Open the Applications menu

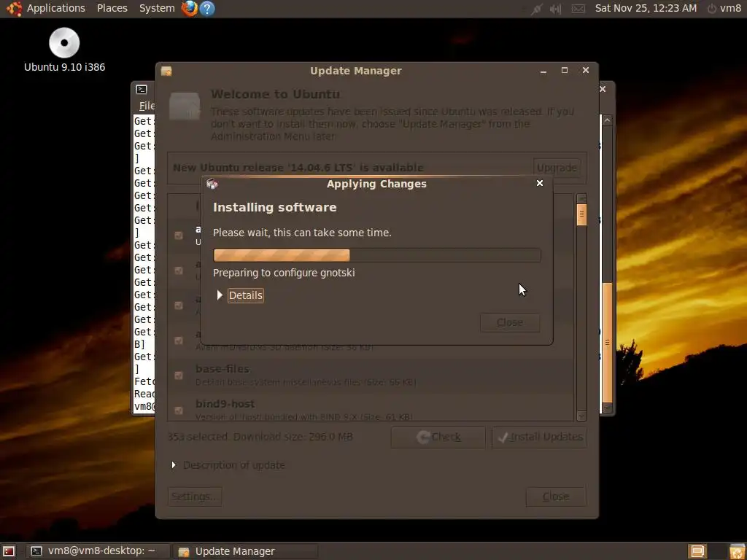(55, 8)
